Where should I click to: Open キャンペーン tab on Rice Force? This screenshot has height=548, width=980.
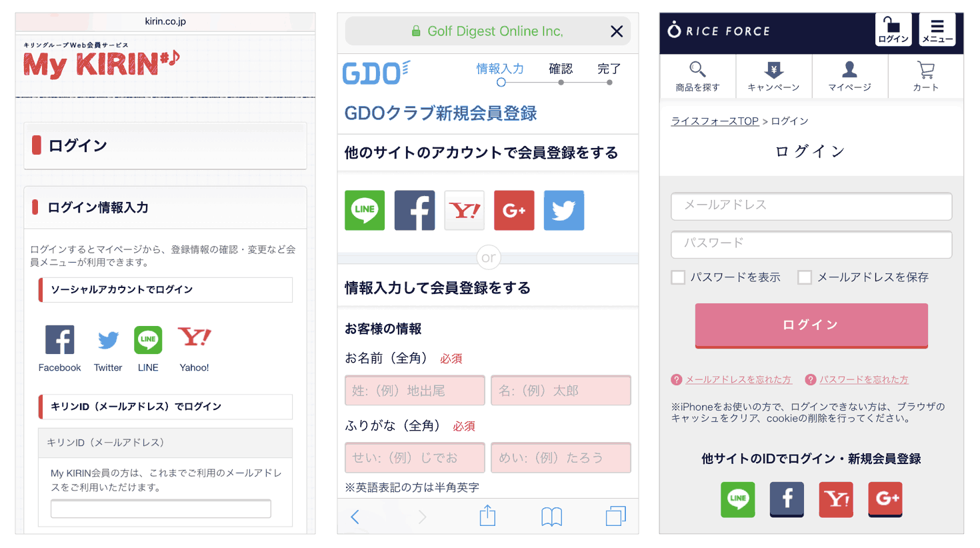(x=774, y=77)
